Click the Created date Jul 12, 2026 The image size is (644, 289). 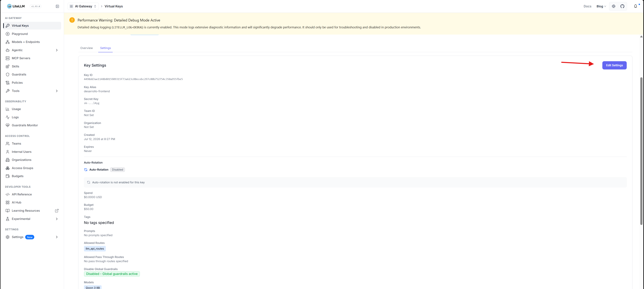[100, 139]
